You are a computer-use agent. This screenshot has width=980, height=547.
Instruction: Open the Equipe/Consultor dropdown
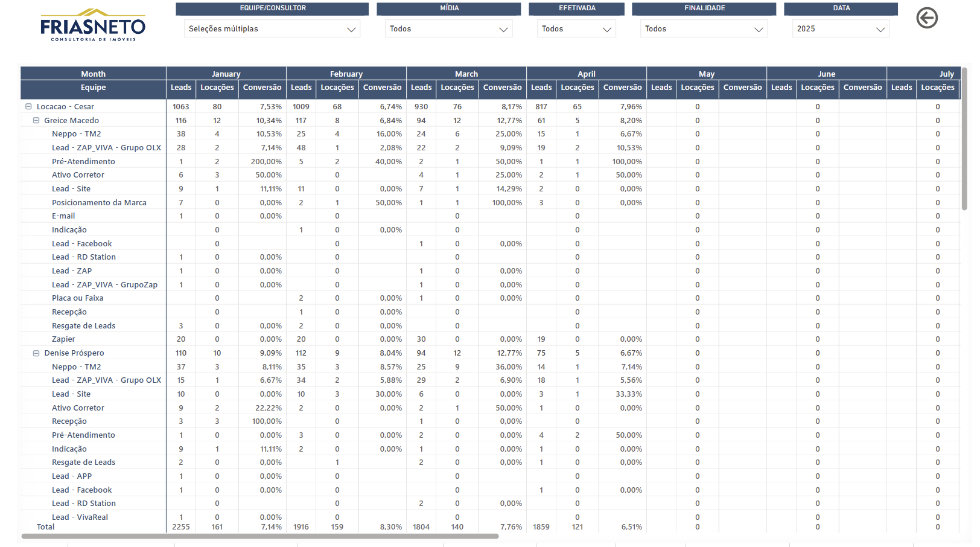point(272,29)
